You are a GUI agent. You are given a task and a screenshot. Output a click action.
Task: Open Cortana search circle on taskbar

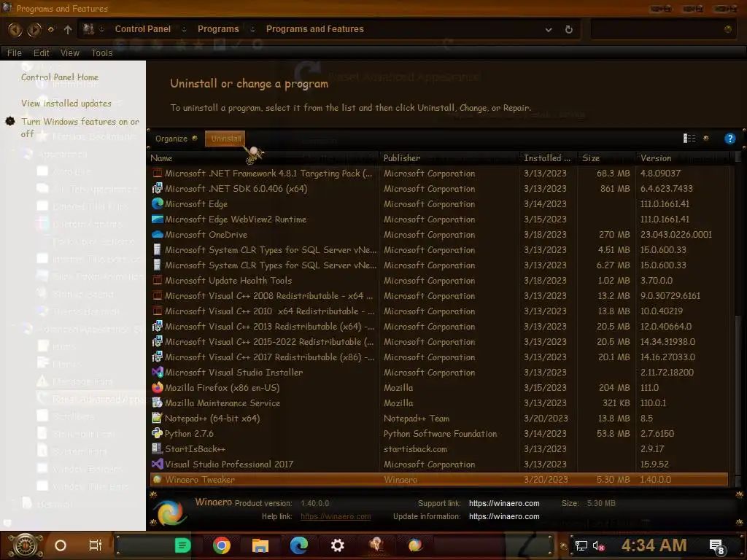click(x=61, y=545)
